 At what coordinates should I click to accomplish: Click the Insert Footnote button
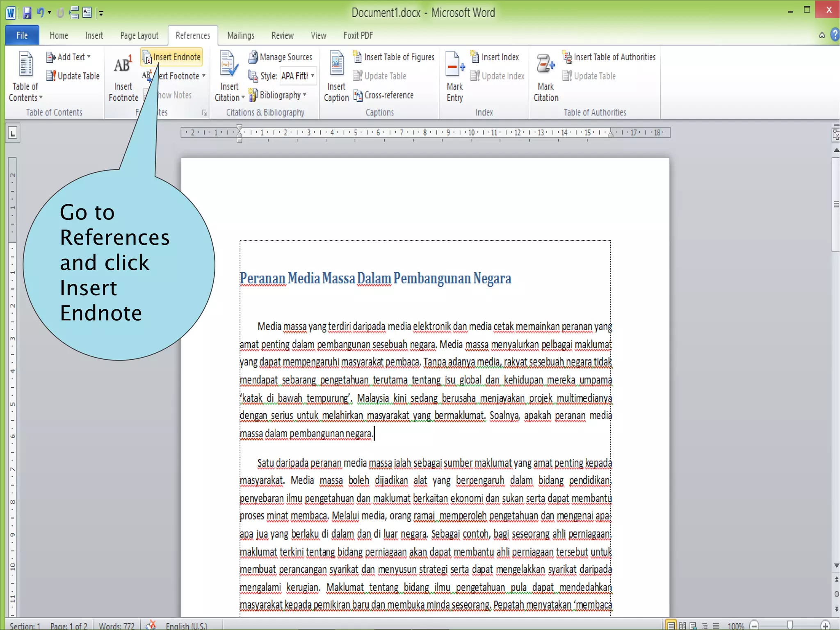tap(123, 77)
